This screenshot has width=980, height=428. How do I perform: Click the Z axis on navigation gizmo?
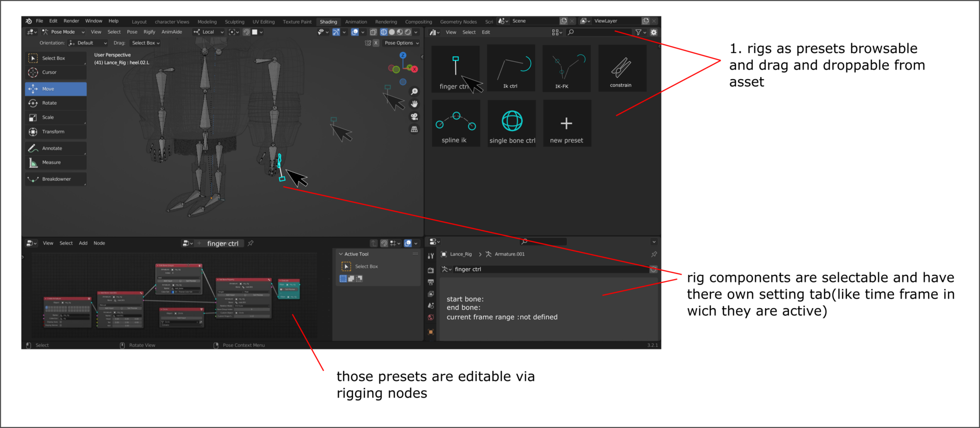pyautogui.click(x=403, y=56)
